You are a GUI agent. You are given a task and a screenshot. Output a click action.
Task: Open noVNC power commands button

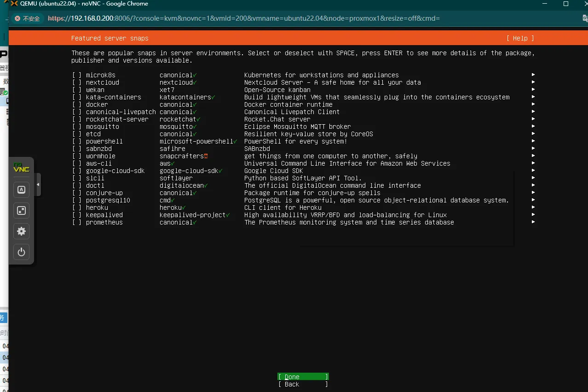[21, 252]
